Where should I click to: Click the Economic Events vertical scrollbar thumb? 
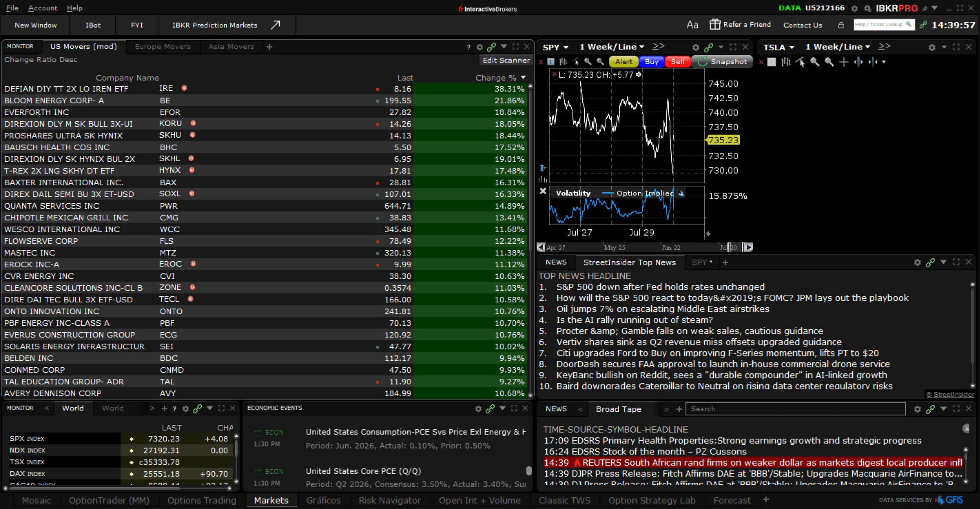[528, 471]
